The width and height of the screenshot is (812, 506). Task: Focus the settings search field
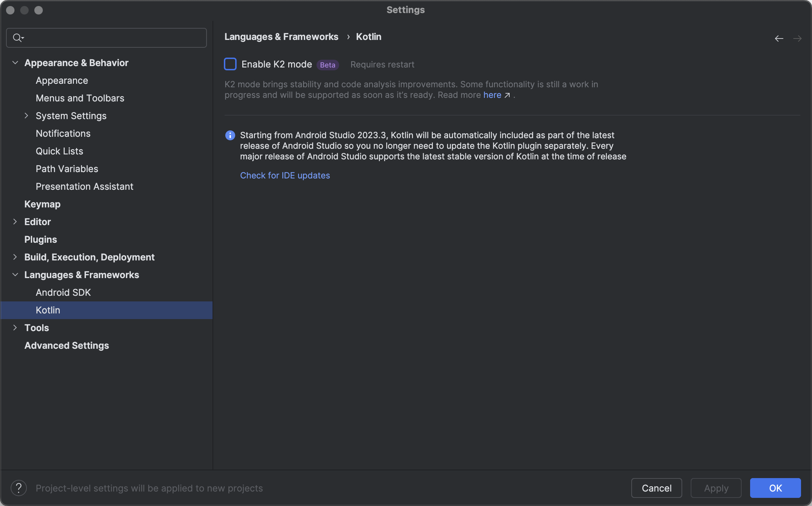coord(106,38)
